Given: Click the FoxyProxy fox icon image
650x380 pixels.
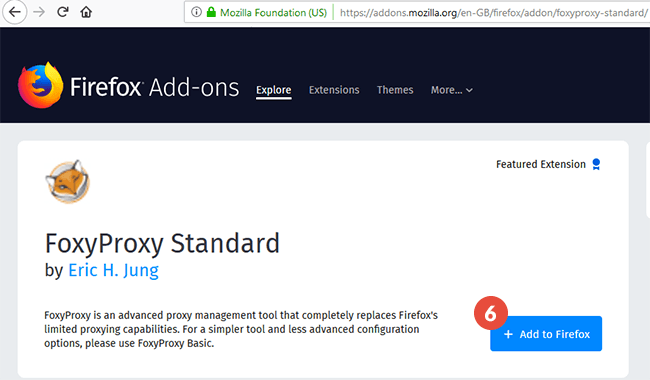Looking at the screenshot, I should point(67,181).
